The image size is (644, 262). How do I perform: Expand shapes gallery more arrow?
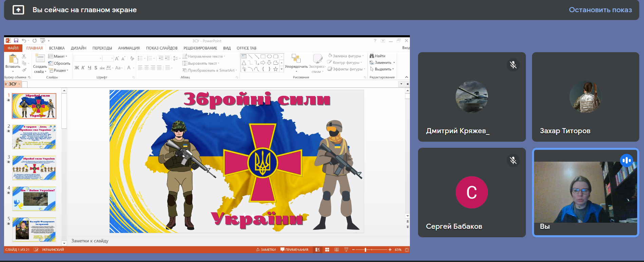(x=281, y=69)
